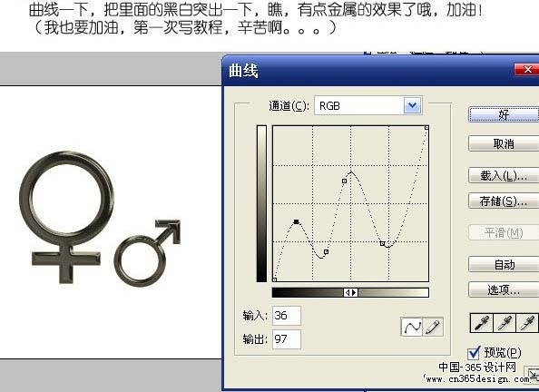This screenshot has height=392, width=539.
Task: Open the 选项... options button
Action: (504, 289)
